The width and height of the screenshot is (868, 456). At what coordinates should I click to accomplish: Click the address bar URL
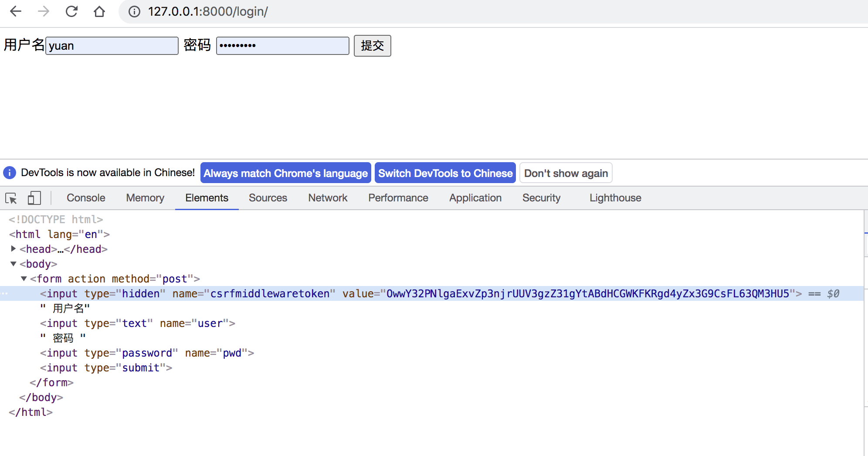[x=208, y=12]
